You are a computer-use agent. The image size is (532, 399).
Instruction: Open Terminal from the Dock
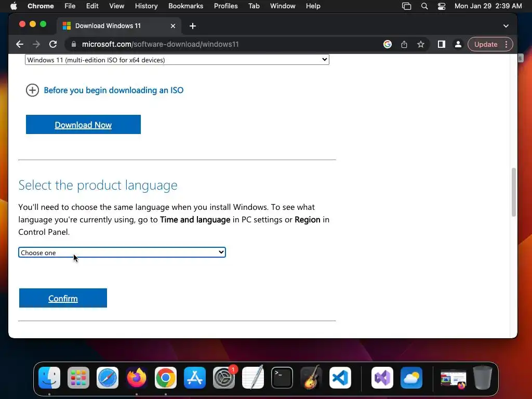(x=282, y=378)
